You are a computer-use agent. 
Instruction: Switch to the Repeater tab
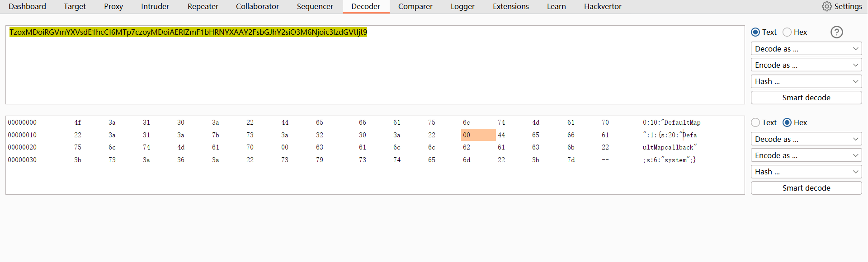(x=203, y=6)
